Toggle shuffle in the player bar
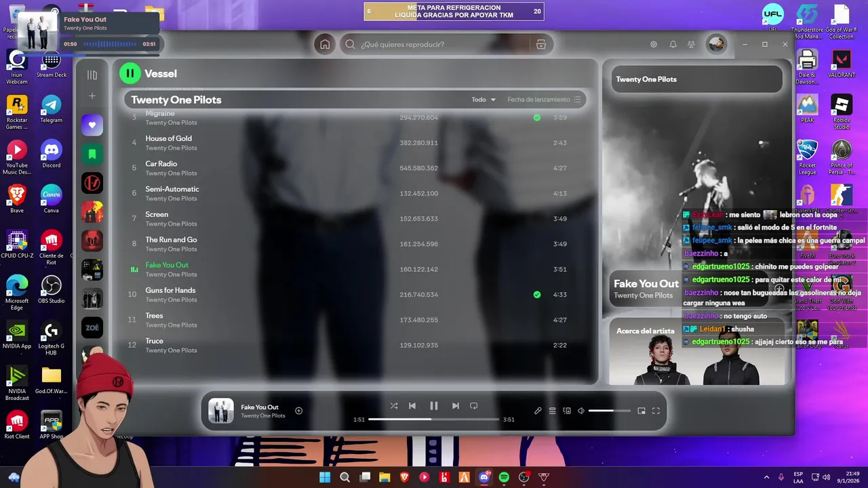Viewport: 868px width, 488px height. [394, 406]
